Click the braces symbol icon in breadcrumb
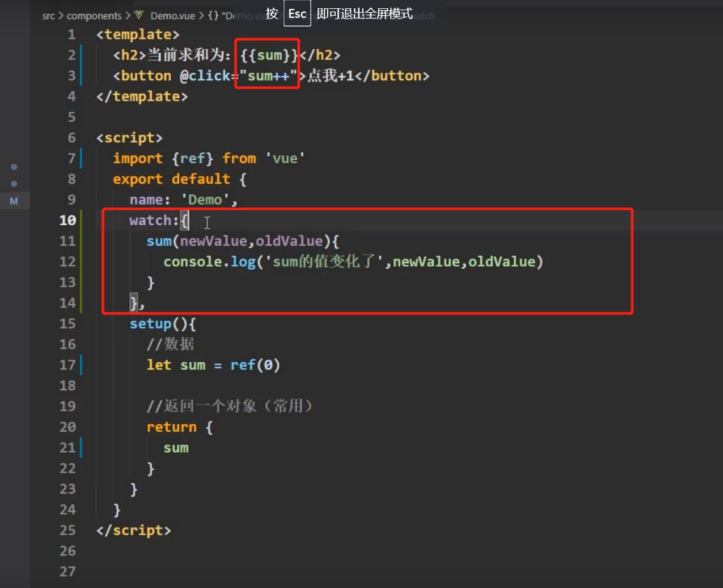Image resolution: width=723 pixels, height=588 pixels. 213,16
